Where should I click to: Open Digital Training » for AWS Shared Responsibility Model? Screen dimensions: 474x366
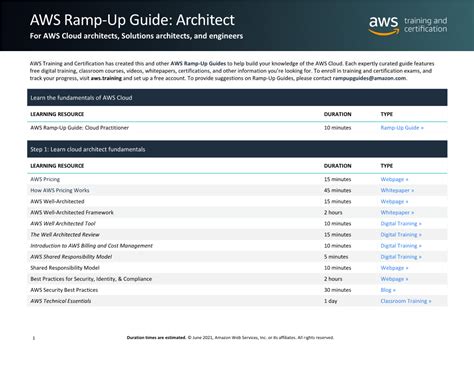(401, 257)
